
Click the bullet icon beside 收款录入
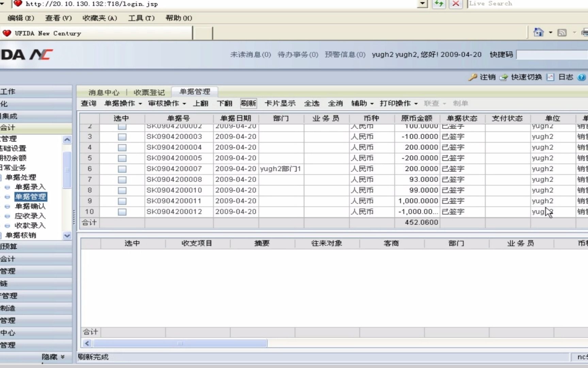pos(7,226)
